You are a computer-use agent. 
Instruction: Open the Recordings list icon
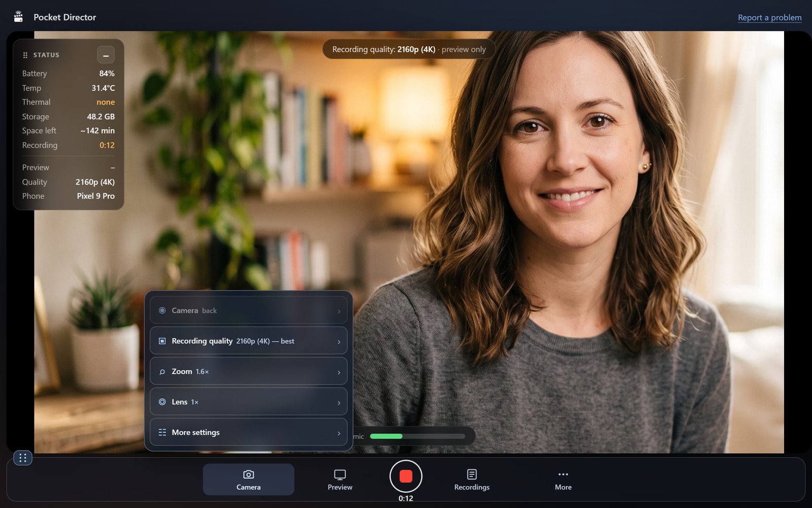(x=472, y=474)
